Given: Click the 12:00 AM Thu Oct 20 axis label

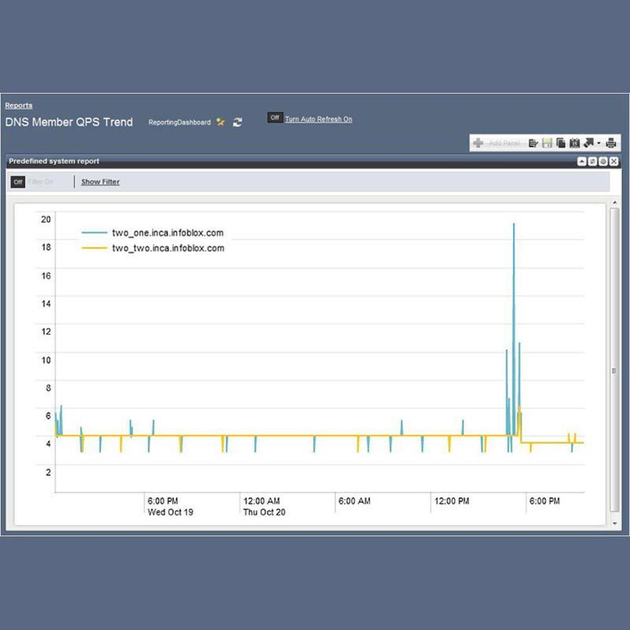Looking at the screenshot, I should (x=264, y=507).
